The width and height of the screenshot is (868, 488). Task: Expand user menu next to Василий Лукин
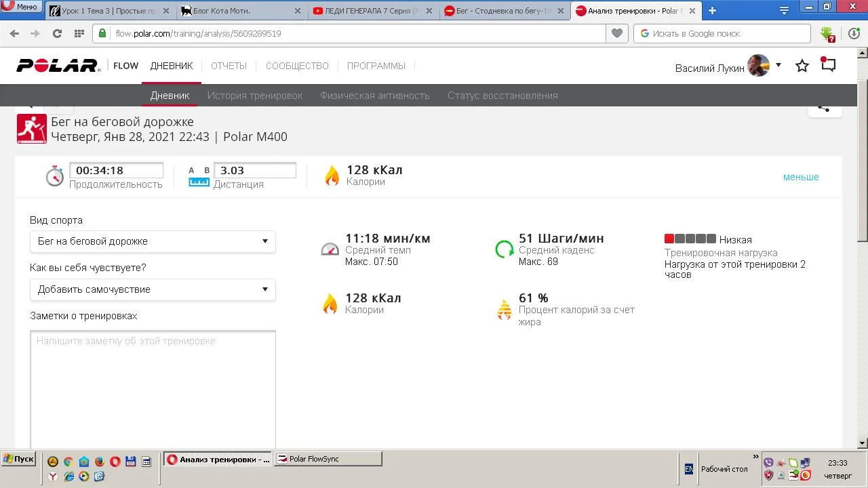pos(778,65)
